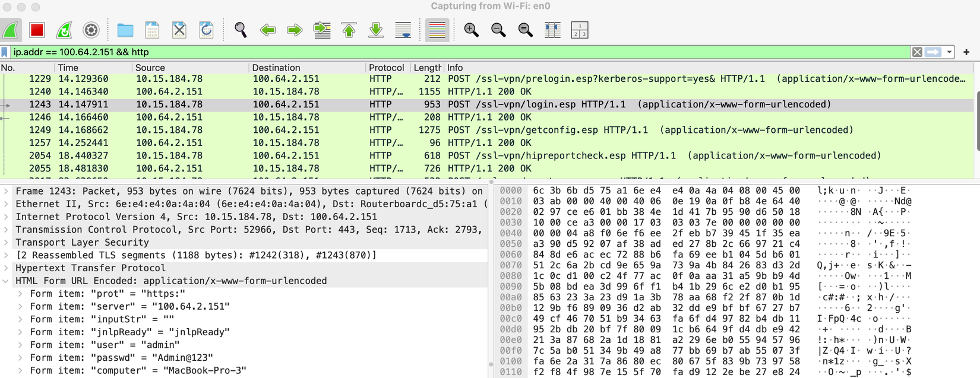Restart the current capture with green fin

64,30
